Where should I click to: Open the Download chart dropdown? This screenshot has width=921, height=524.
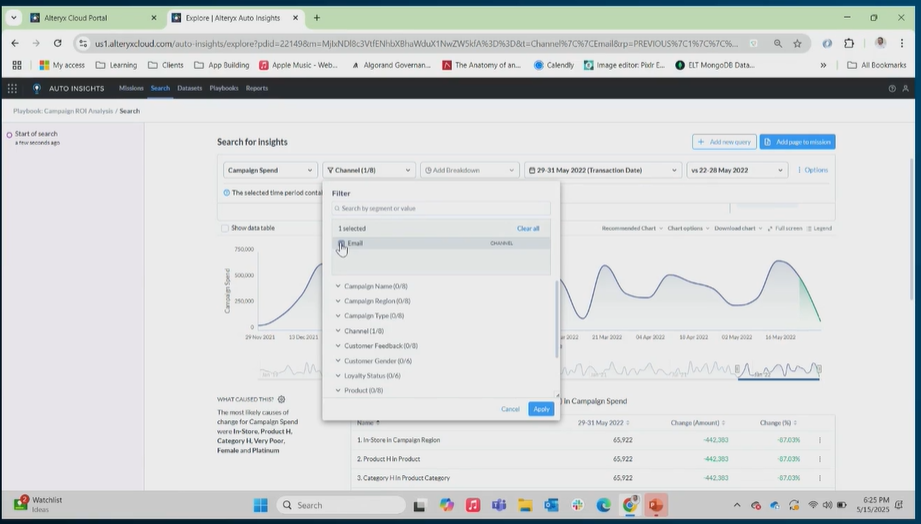738,228
